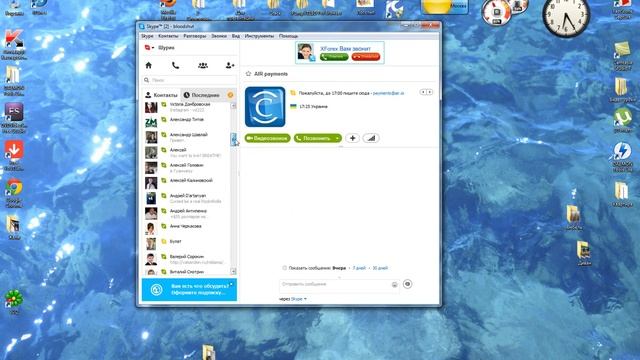Start a video call with AIR payments
This screenshot has width=640, height=360.
click(267, 138)
